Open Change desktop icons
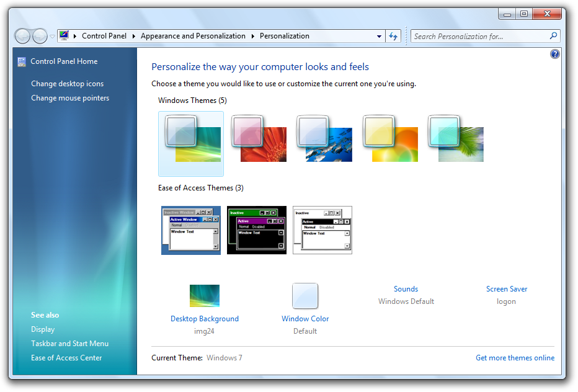Viewport: 578px width, 392px height. (67, 84)
